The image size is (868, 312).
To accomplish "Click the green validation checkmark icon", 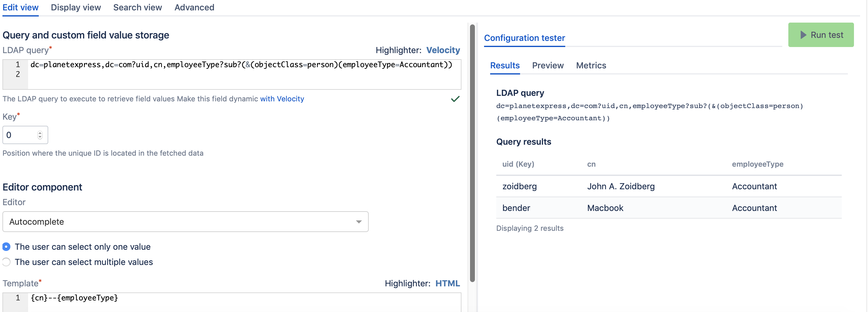I will click(x=455, y=99).
